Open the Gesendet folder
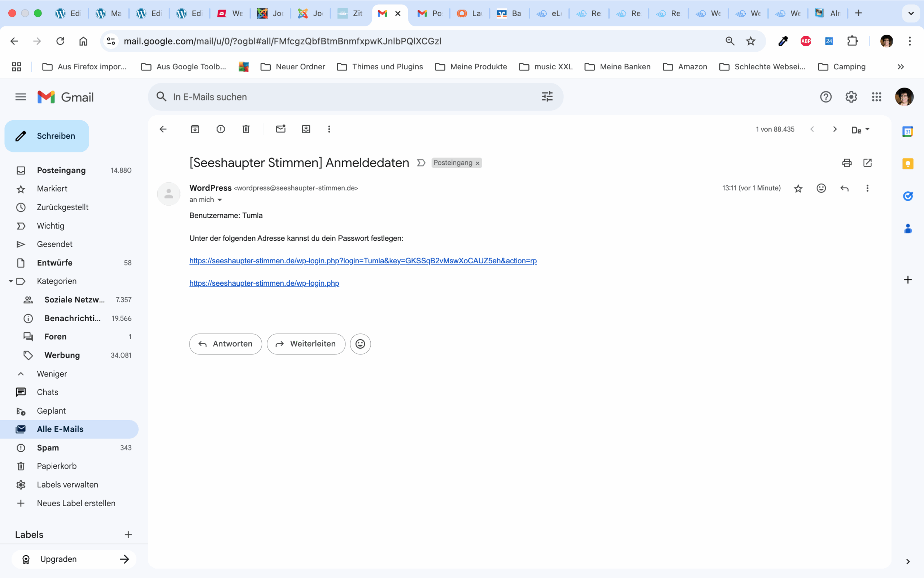The image size is (924, 578). pyautogui.click(x=69, y=244)
